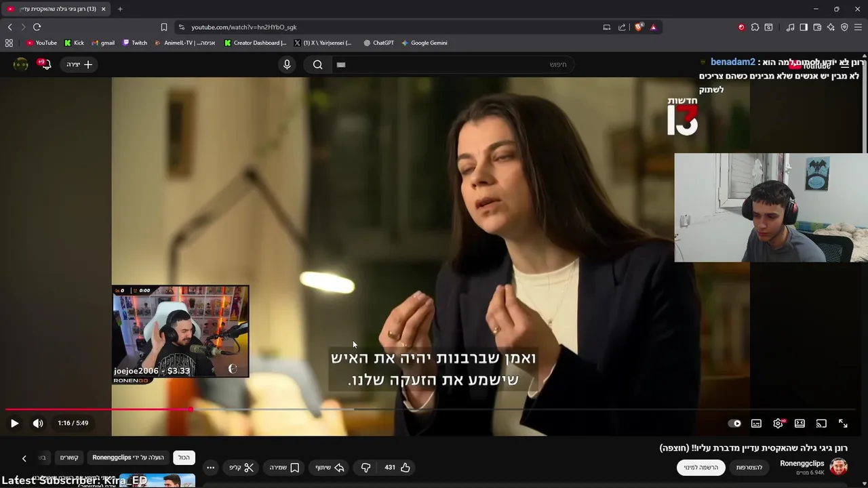
Task: Mute the video volume
Action: 38,423
